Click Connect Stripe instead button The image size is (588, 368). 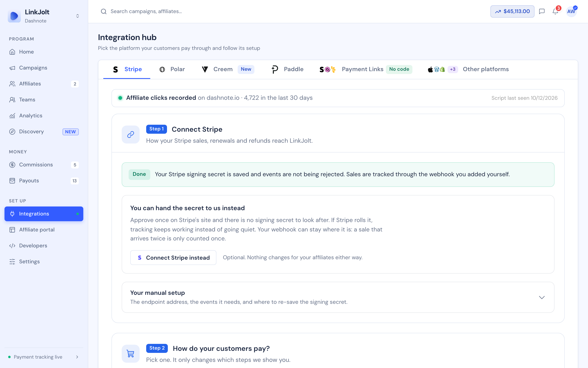click(x=173, y=258)
